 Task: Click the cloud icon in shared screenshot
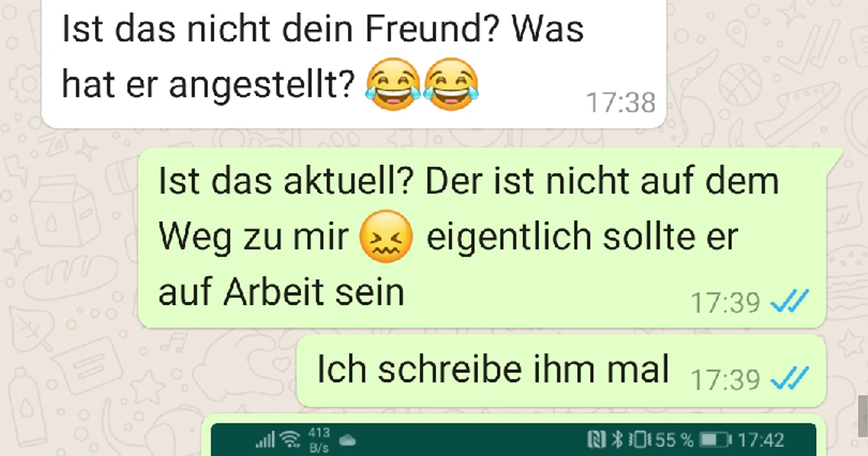click(347, 440)
